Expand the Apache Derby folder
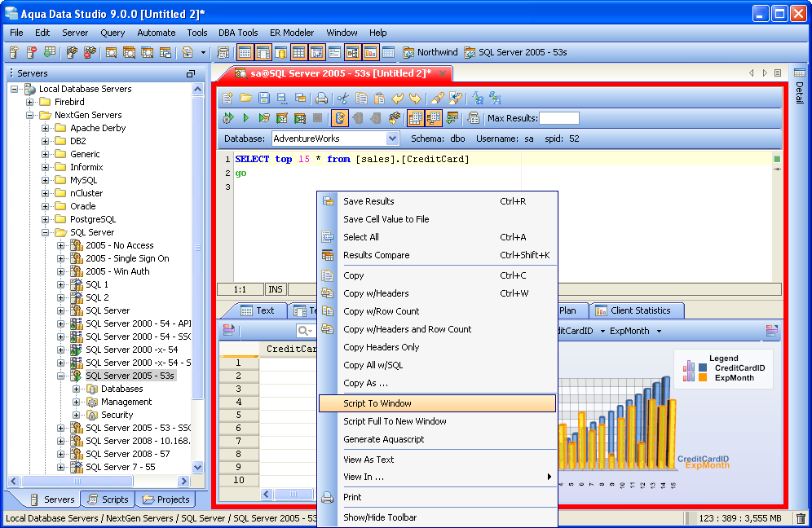Screen dimensions: 812x528 (46, 128)
